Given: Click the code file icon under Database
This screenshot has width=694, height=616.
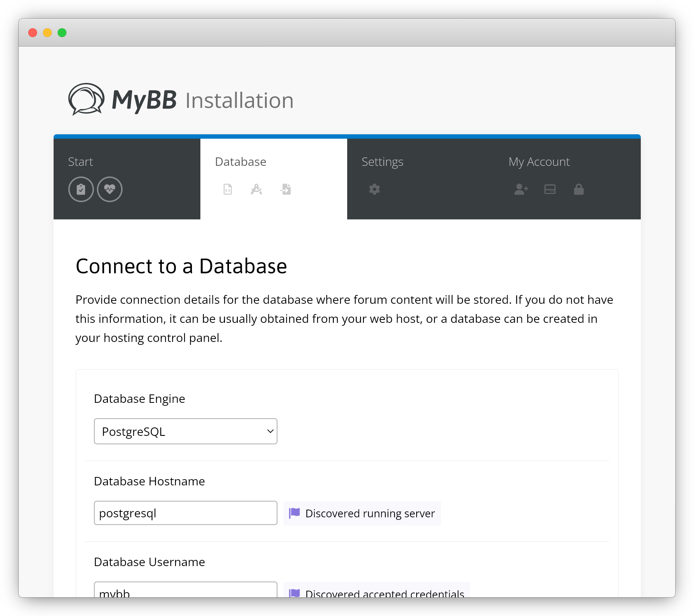Looking at the screenshot, I should 228,189.
